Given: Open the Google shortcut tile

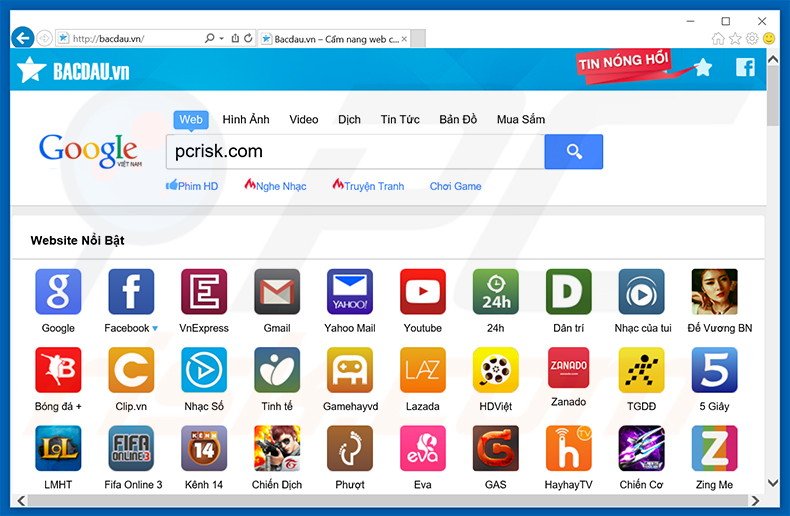Looking at the screenshot, I should coord(58,292).
